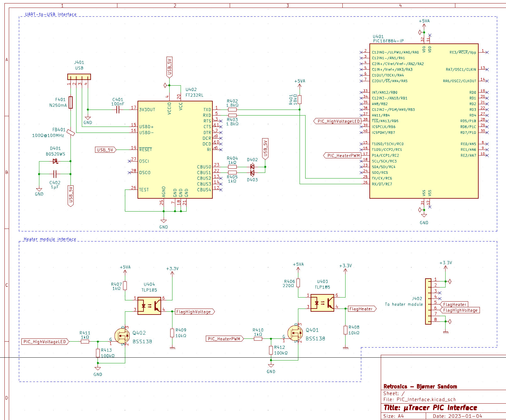Select the J402 heater module connector

(428, 301)
